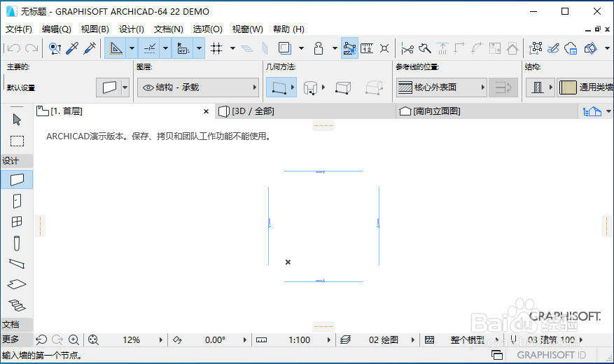Select the Find and Select tool icon
Image resolution: width=614 pixels, height=364 pixels.
click(55, 48)
